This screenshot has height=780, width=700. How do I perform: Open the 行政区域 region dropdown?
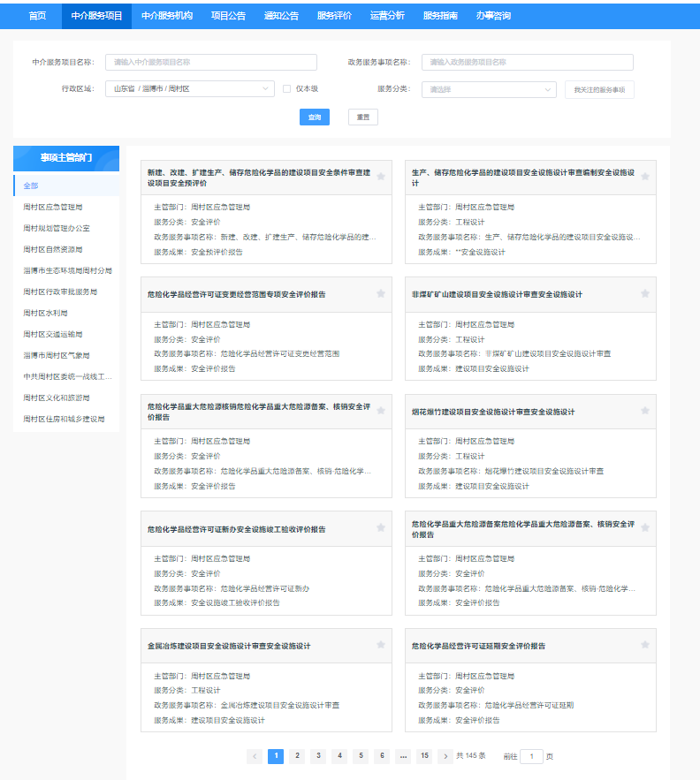[x=189, y=89]
